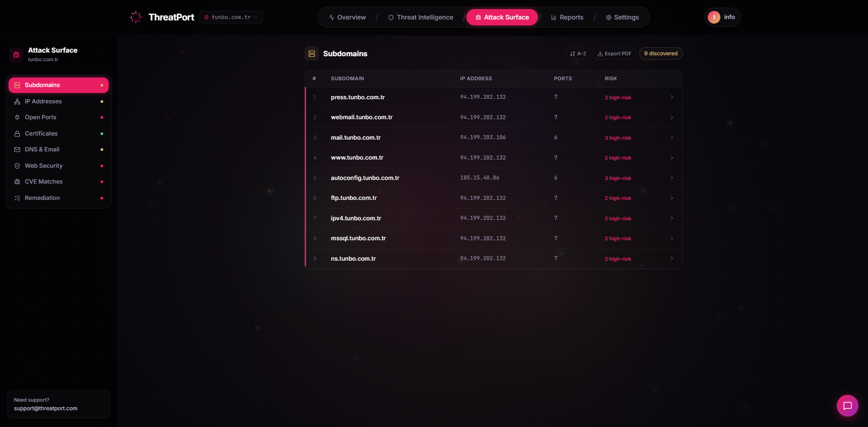Open the CVE Matches section
The height and width of the screenshot is (427, 868).
[58, 182]
